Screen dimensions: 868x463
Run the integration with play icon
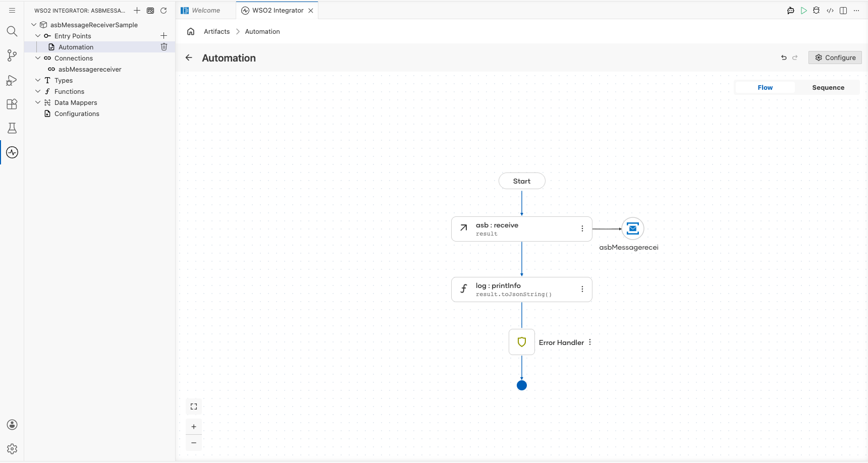click(804, 10)
